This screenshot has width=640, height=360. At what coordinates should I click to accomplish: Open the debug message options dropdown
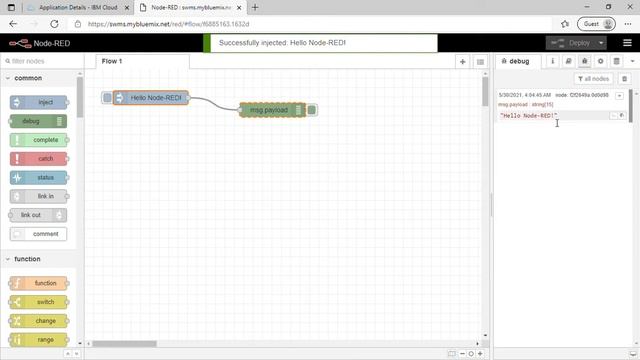pos(619,96)
